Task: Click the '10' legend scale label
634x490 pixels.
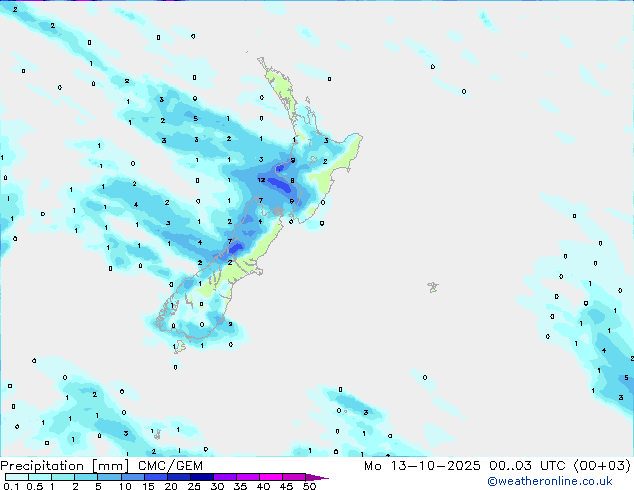Action: click(125, 486)
